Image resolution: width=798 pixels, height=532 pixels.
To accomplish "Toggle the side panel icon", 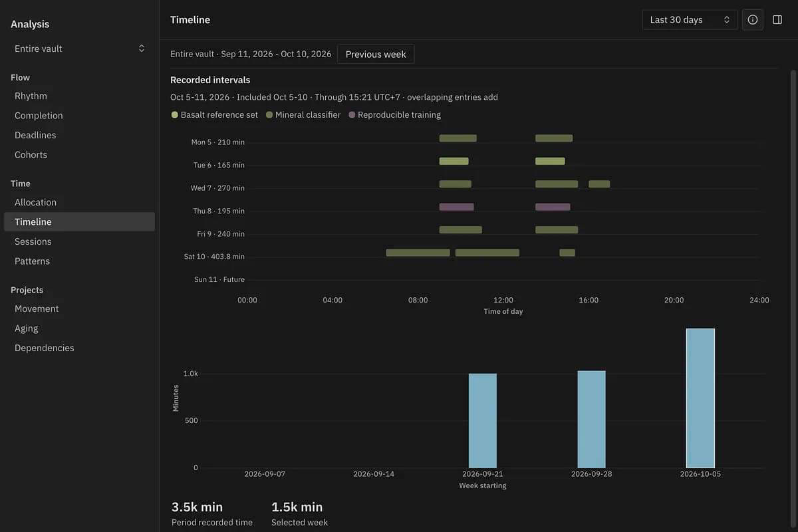I will coord(777,20).
